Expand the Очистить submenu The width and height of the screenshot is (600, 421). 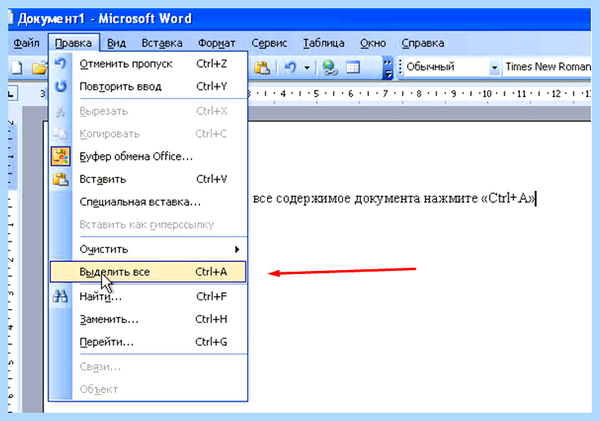coord(148,249)
